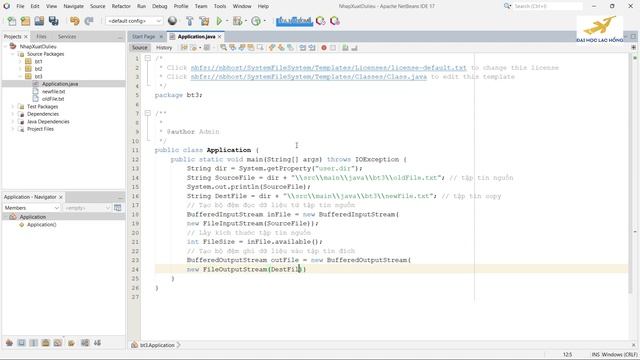Click the first Navigator filter icon at bottom

point(9,343)
